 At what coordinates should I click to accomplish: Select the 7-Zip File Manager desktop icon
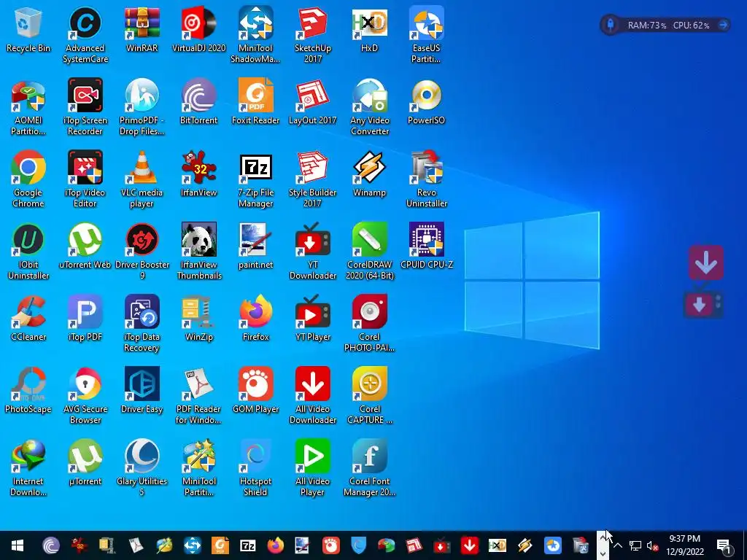pos(255,179)
